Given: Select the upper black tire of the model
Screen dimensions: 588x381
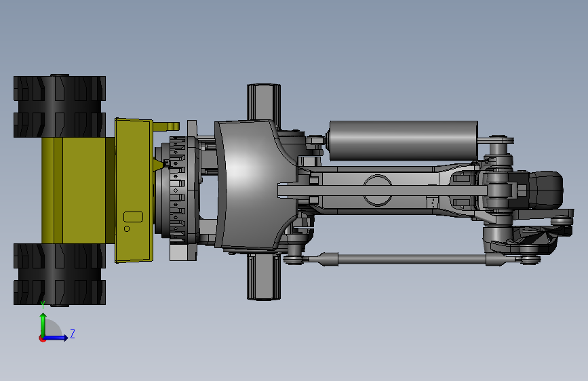Looking at the screenshot, I should click(x=60, y=106).
